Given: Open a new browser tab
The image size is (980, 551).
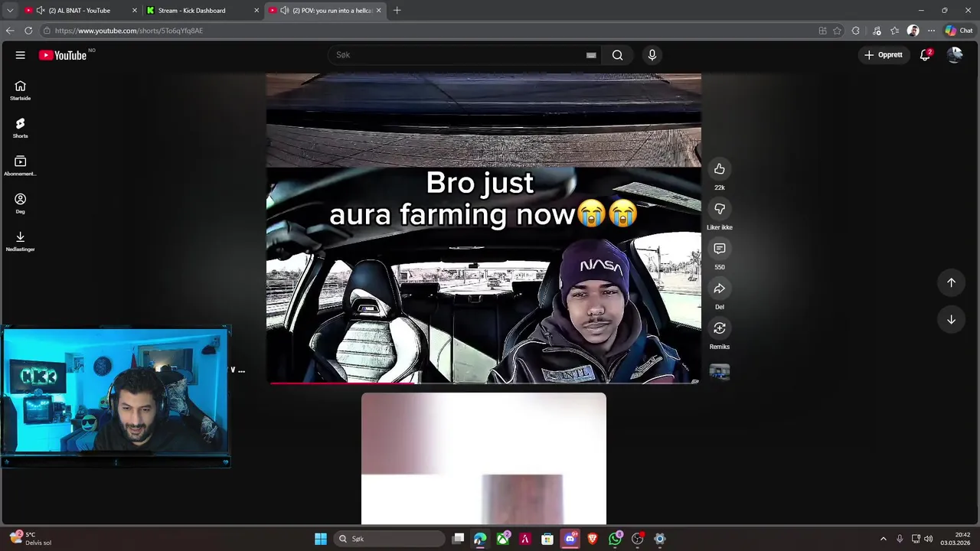Looking at the screenshot, I should tap(397, 11).
